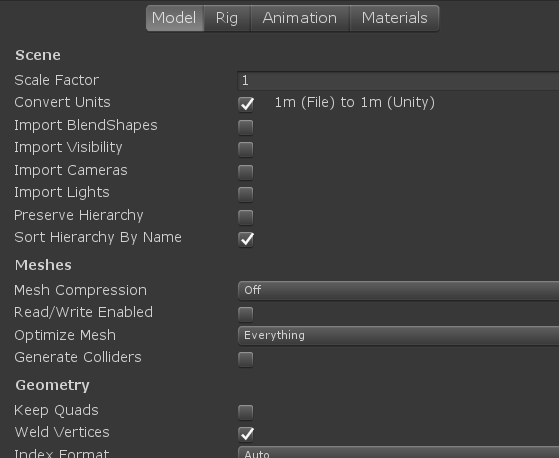Click the Meshes section heading
This screenshot has height=458, width=559.
click(x=43, y=265)
